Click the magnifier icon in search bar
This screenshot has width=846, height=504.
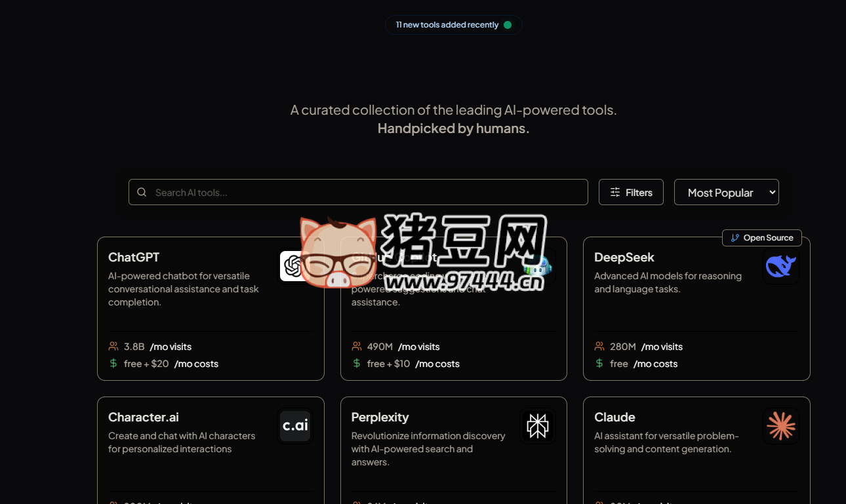[x=142, y=192]
